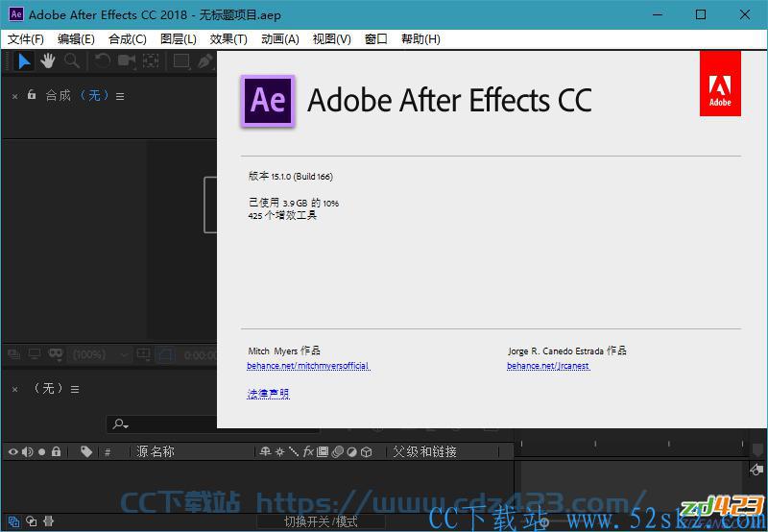Open the (无) timeline panel menu

click(x=75, y=390)
